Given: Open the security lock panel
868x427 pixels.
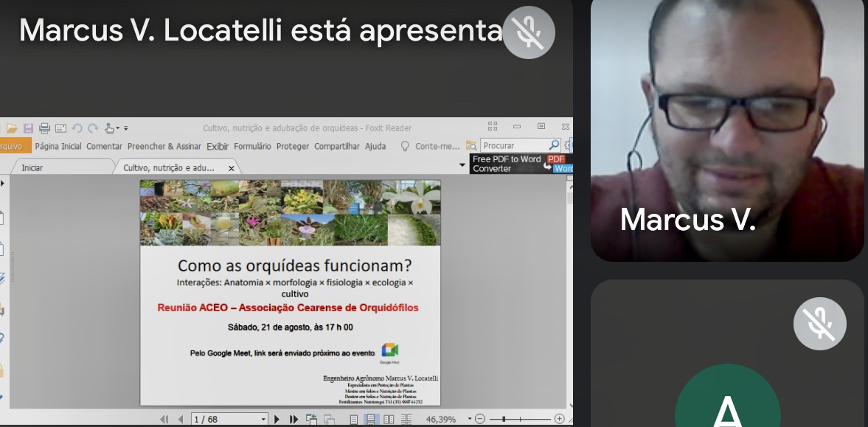Looking at the screenshot, I should tap(2, 369).
